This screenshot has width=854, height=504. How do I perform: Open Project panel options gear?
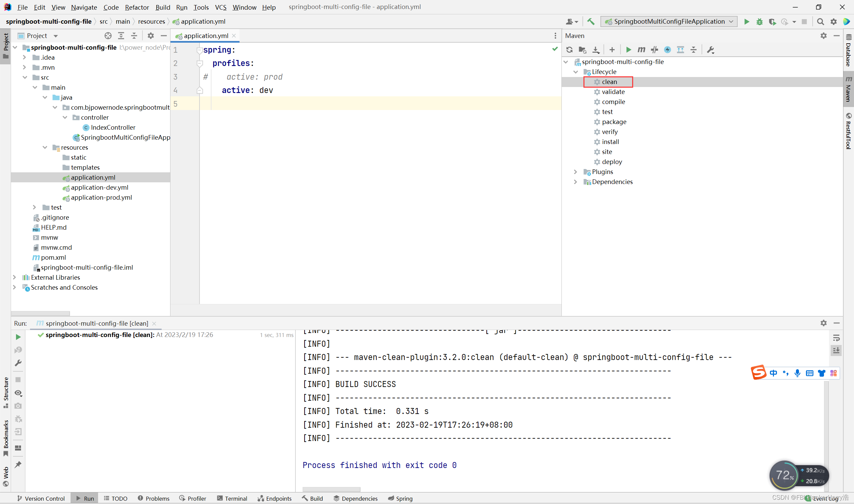tap(150, 36)
